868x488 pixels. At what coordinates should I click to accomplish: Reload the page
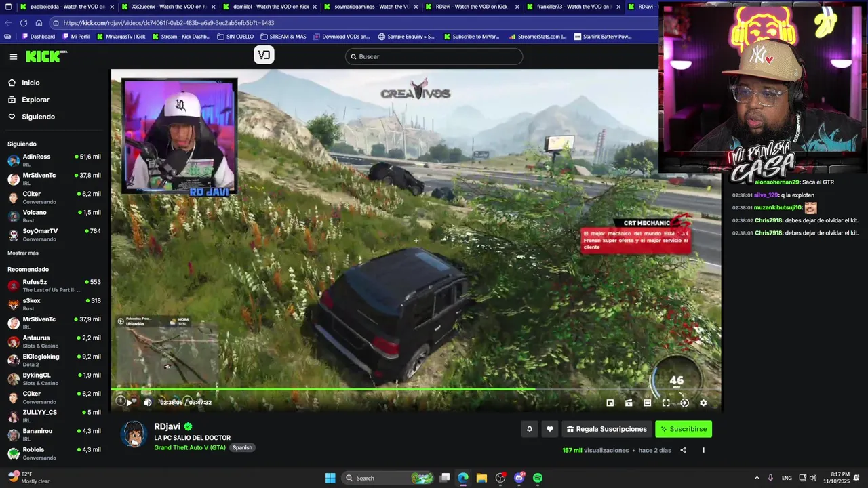23,22
